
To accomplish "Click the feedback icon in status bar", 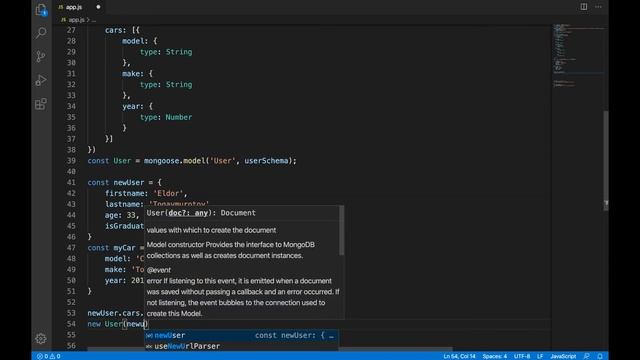I will point(587,356).
